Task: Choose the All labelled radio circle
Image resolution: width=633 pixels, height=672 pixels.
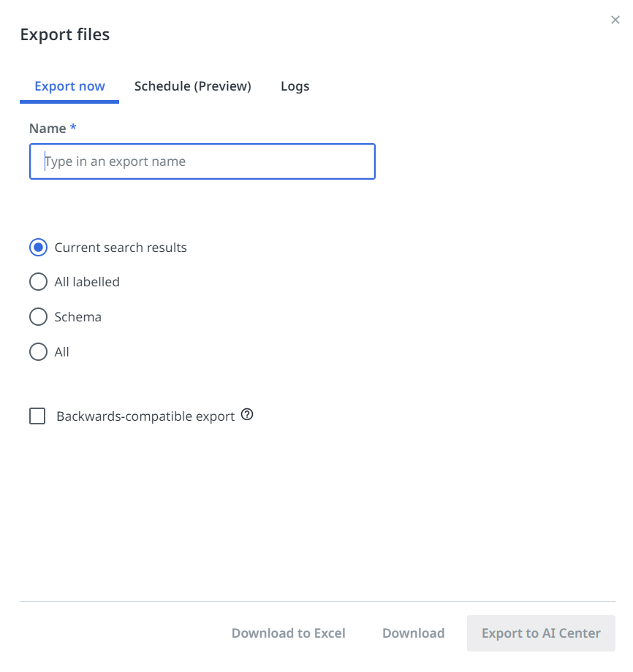Action: coord(38,282)
